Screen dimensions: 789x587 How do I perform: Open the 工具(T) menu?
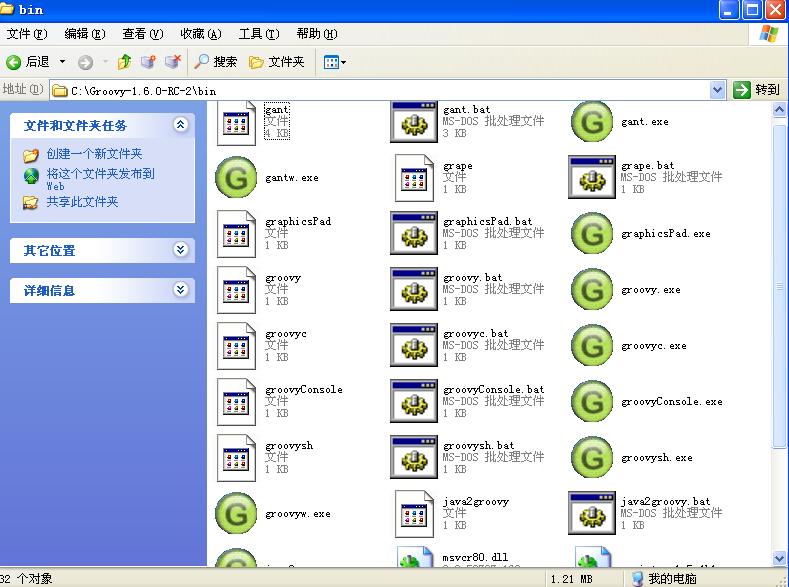tap(259, 34)
